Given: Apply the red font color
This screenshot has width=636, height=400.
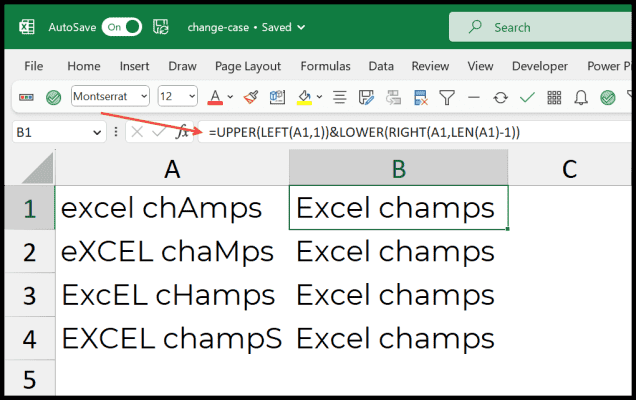Looking at the screenshot, I should point(215,97).
